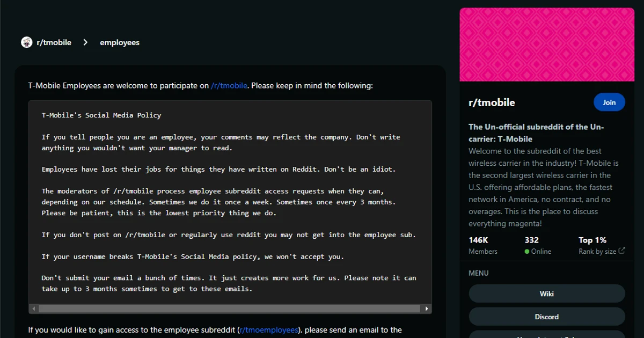Click the r/tmobile title in the sidebar
Image resolution: width=644 pixels, height=338 pixels.
coord(492,102)
